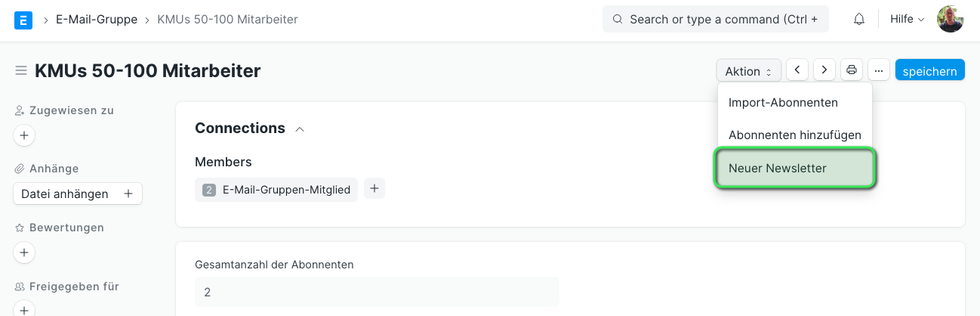Screen dimensions: 980x316
Task: Add new E-Mail-Gruppen-Mitglied with plus icon
Action: coord(374,189)
